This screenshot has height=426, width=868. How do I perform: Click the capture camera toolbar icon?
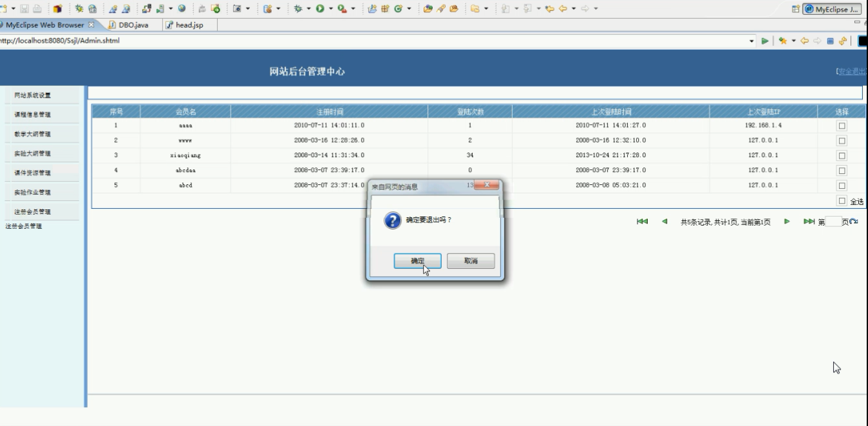tap(237, 8)
